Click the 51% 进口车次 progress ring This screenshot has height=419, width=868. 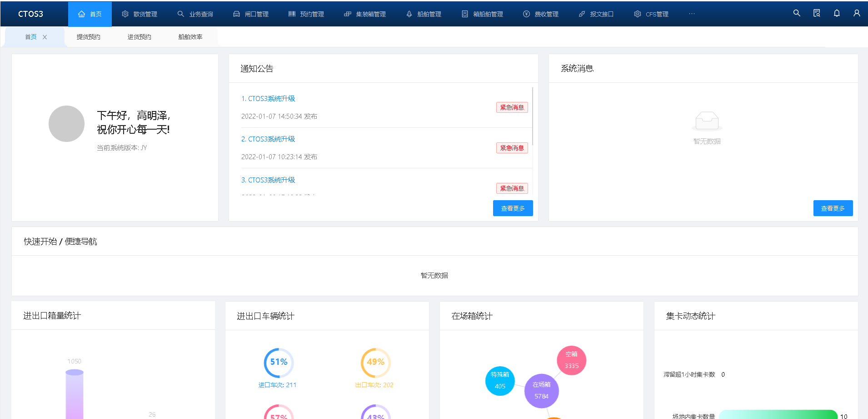(x=279, y=362)
